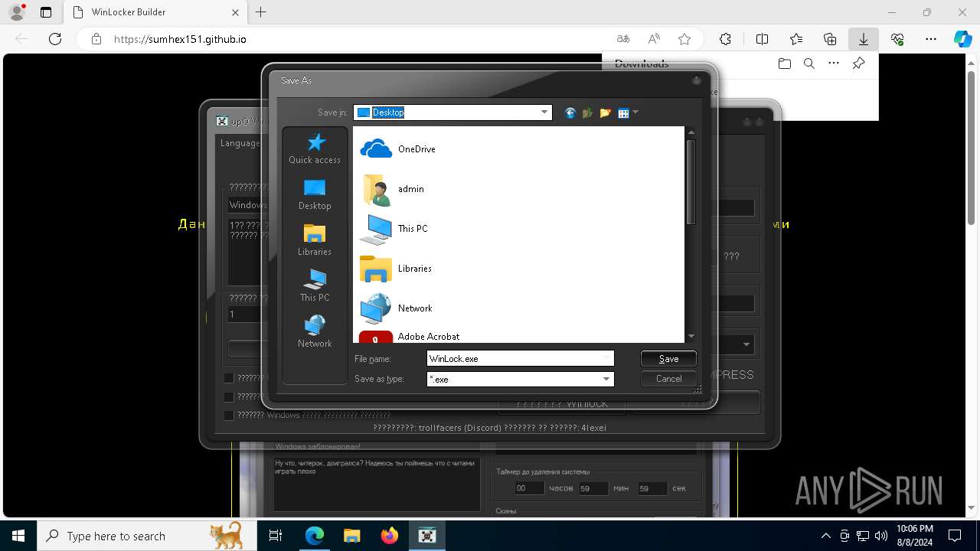Open more options in Downloads panel
Screen dimensions: 980x551
[x=834, y=64]
